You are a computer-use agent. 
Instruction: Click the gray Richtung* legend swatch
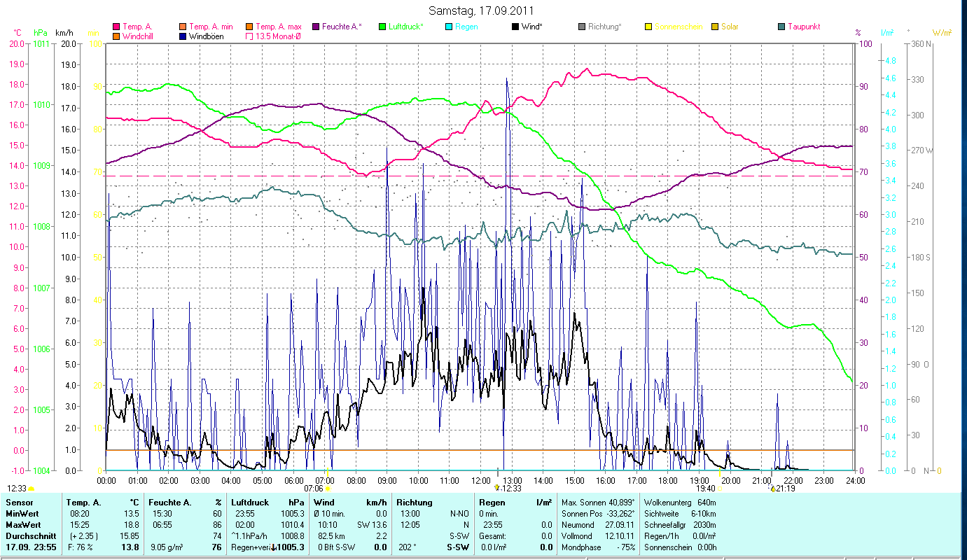582,27
